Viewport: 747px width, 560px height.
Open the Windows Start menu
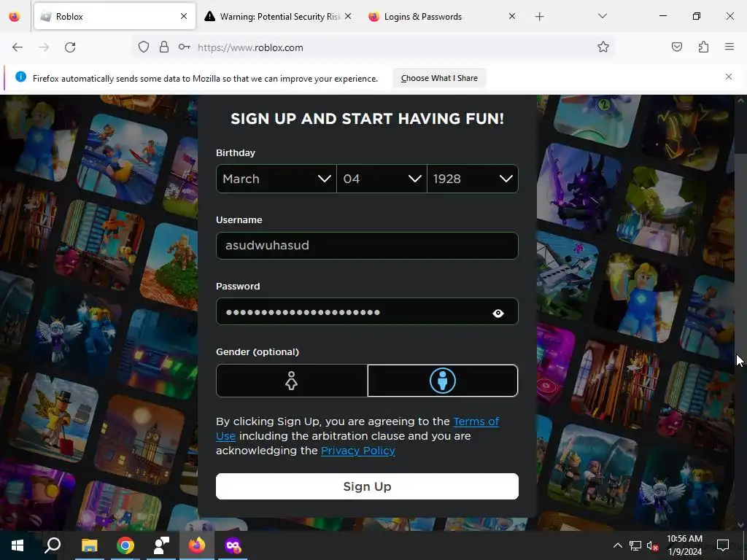click(18, 545)
